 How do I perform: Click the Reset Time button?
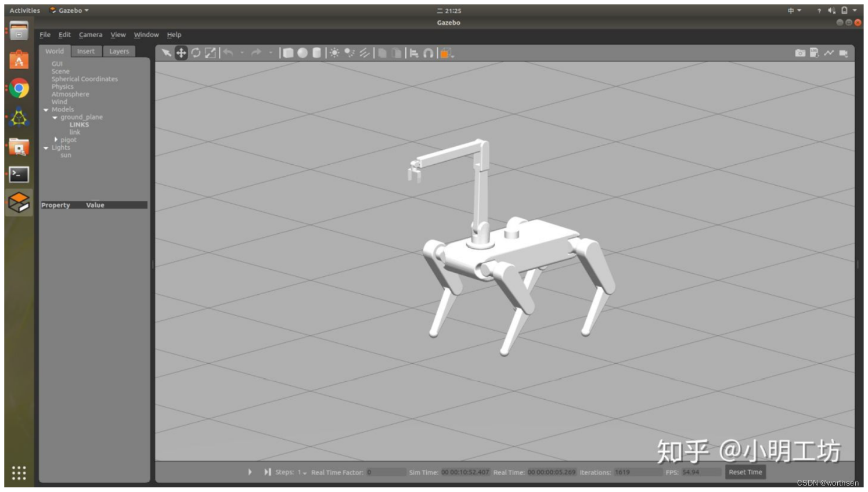(x=745, y=472)
